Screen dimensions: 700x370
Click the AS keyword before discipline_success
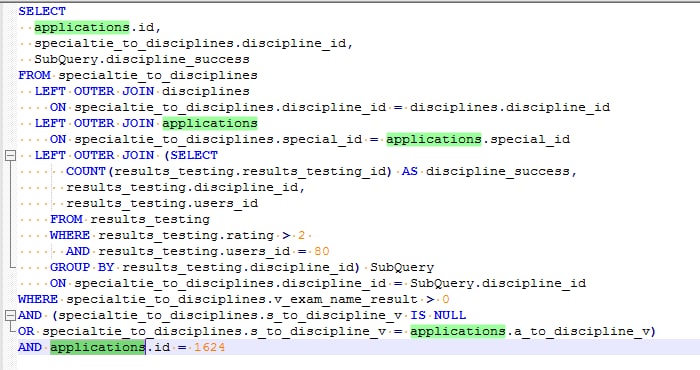click(x=409, y=171)
